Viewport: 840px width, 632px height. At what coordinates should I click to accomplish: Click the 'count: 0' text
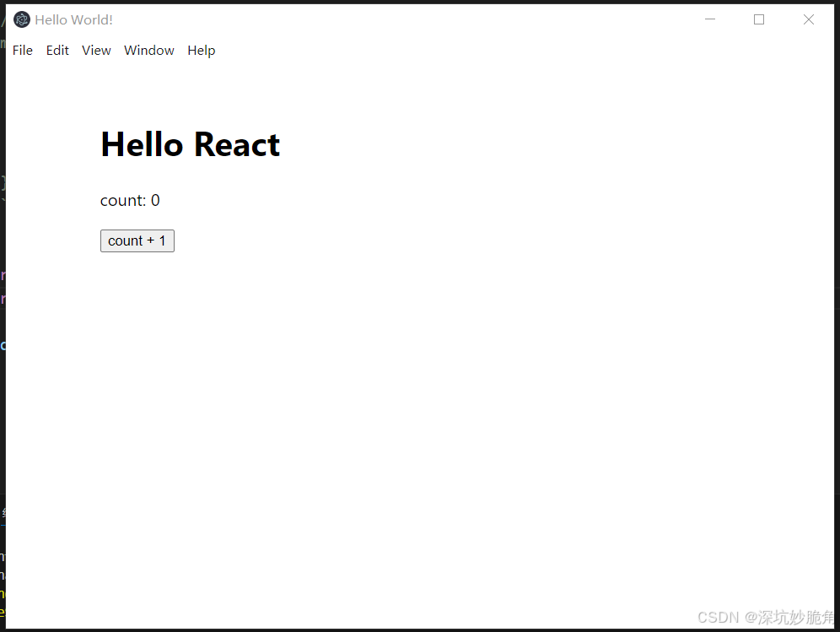(x=130, y=201)
